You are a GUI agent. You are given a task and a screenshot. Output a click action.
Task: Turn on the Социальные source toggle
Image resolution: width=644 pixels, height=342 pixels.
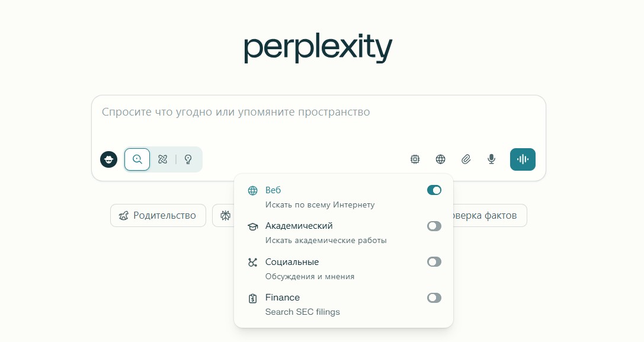click(434, 261)
